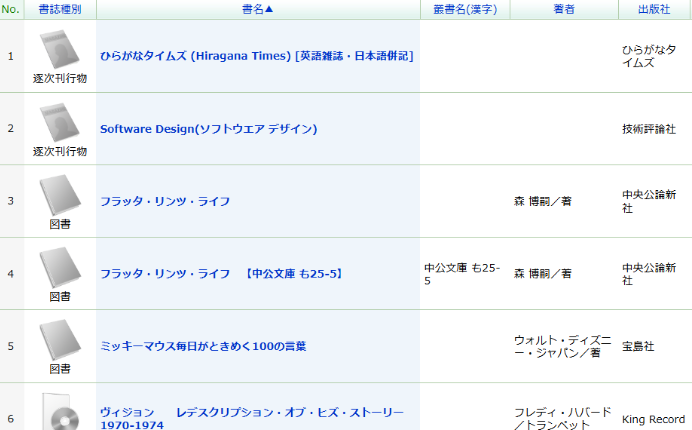Open Software Design(ソフトウエア デザイン) link
Image resolution: width=692 pixels, height=430 pixels.
click(x=208, y=129)
